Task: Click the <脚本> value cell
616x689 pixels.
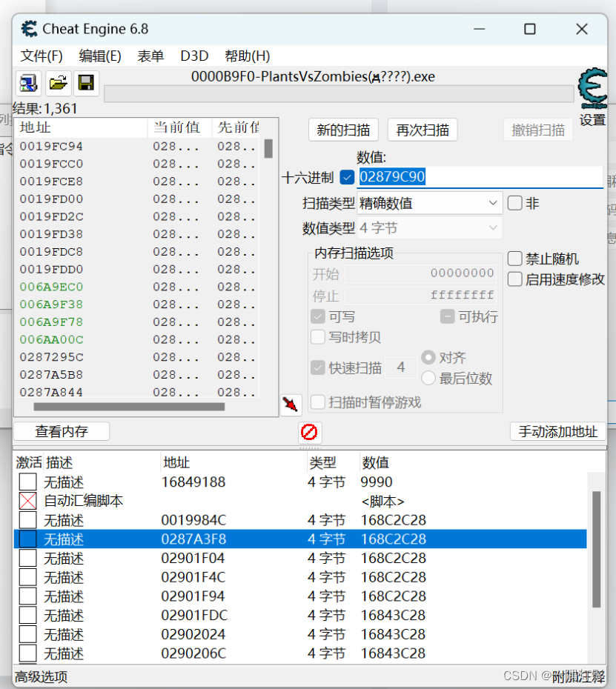Action: pyautogui.click(x=382, y=502)
